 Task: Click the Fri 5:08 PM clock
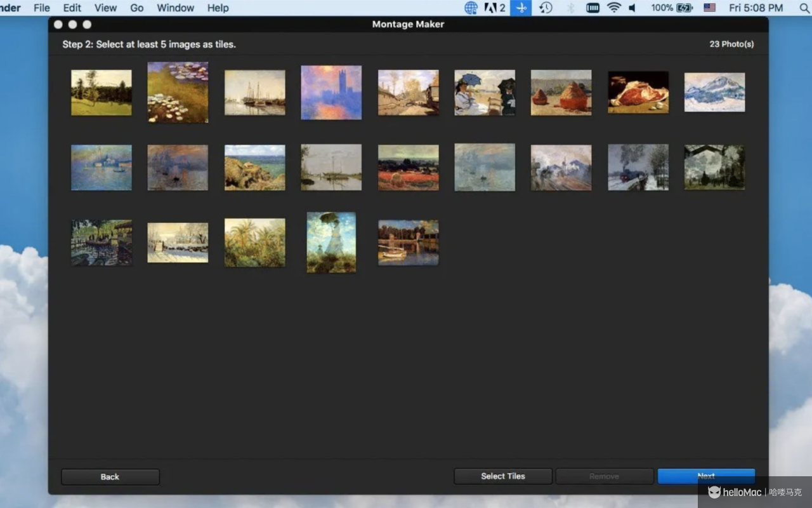tap(756, 8)
